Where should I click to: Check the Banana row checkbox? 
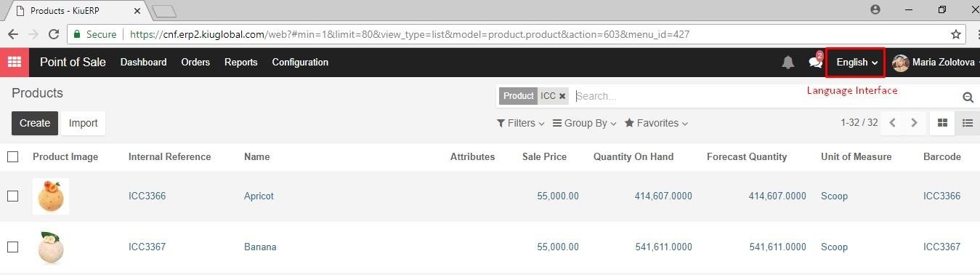12,247
